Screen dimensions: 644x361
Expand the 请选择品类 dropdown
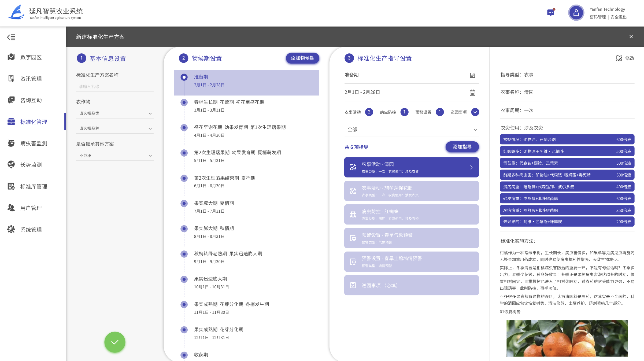(x=115, y=113)
